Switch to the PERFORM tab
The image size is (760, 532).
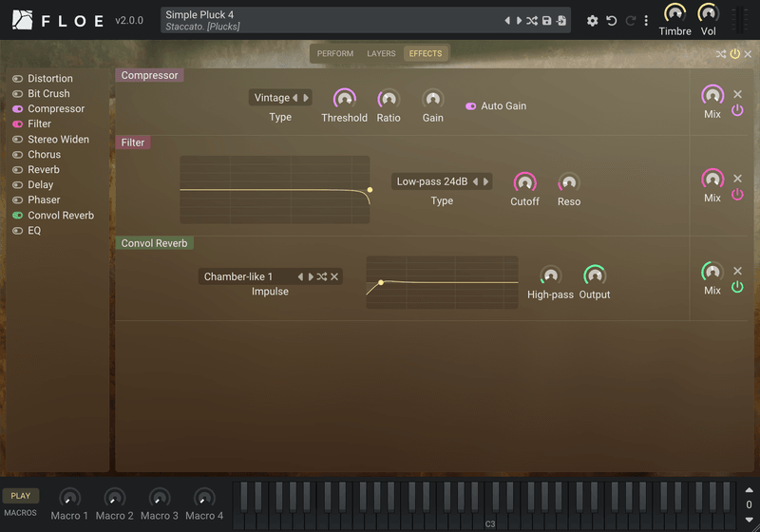(x=335, y=54)
